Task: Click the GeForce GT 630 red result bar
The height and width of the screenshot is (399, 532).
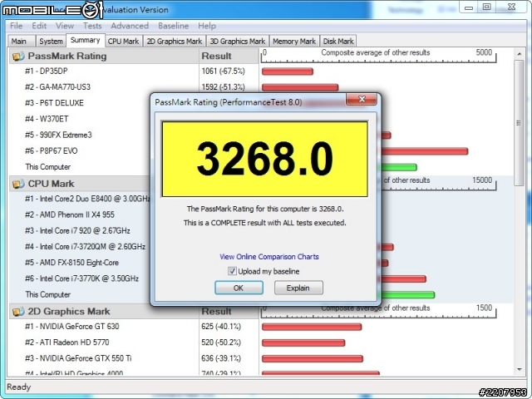Action: pos(312,327)
